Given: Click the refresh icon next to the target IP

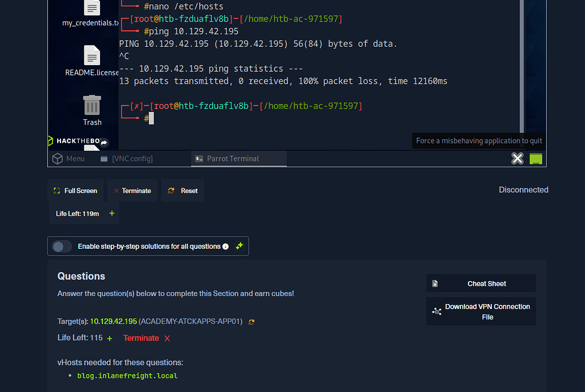Looking at the screenshot, I should pos(251,322).
